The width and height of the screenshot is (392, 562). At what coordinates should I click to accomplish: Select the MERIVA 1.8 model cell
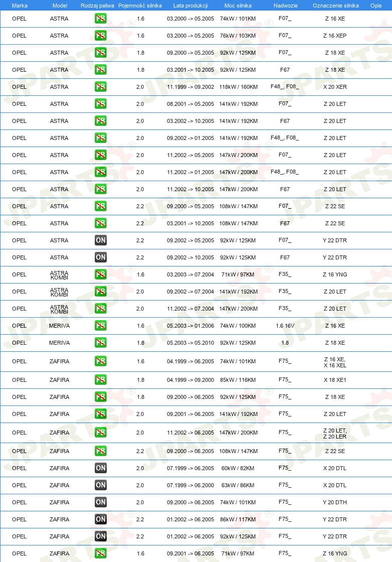[60, 343]
